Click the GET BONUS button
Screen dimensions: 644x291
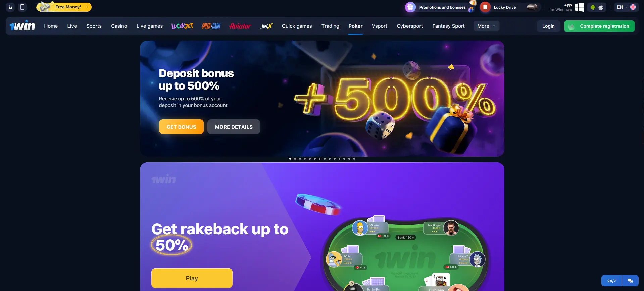181,127
